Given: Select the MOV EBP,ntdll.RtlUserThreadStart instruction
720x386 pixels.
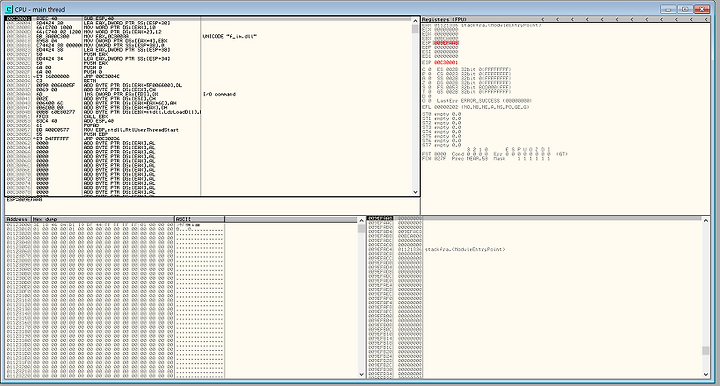Looking at the screenshot, I should [x=131, y=130].
